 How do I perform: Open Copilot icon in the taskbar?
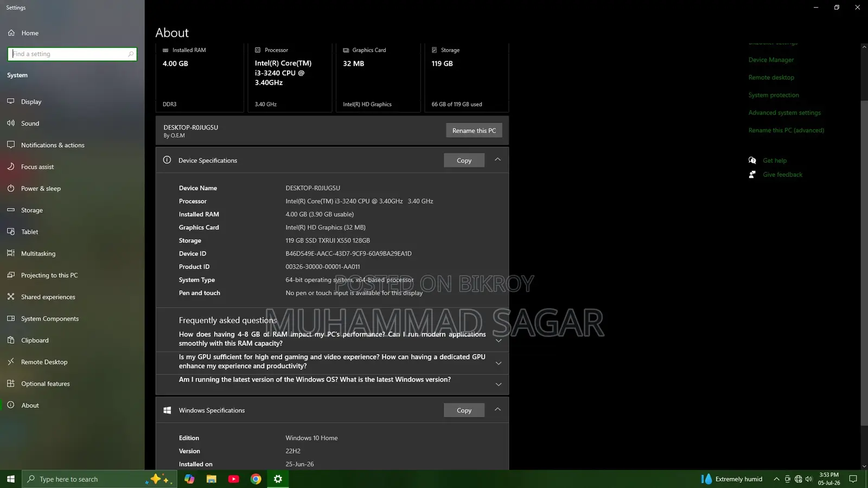tap(189, 479)
